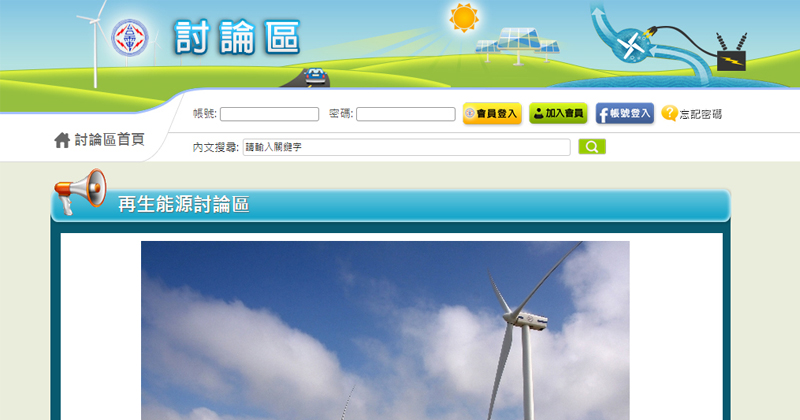Viewport: 800px width, 420px height.
Task: Focus the 密碼 password input field
Action: click(x=406, y=114)
